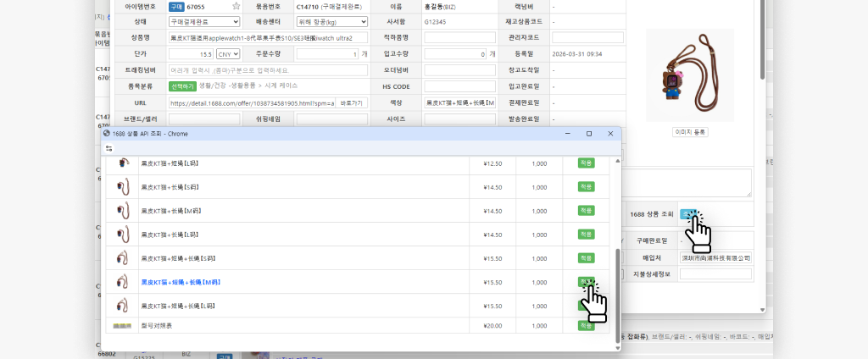868x359 pixels.
Task: Click the 브랜드/셀러 input field
Action: (x=204, y=119)
